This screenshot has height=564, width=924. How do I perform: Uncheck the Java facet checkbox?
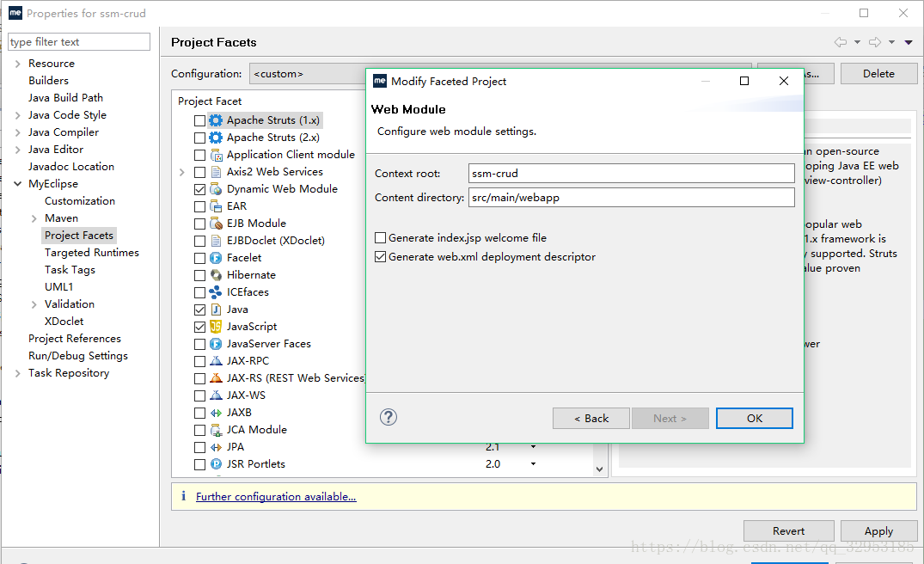point(199,310)
